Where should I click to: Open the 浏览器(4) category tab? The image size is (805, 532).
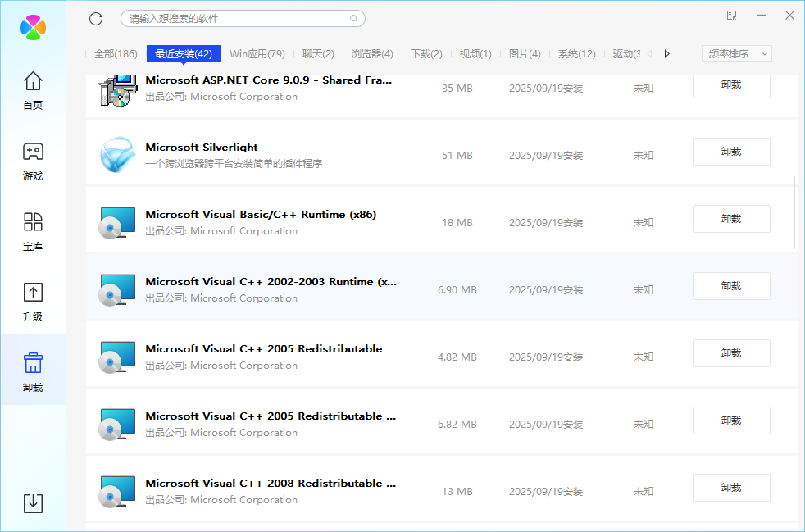coord(372,54)
